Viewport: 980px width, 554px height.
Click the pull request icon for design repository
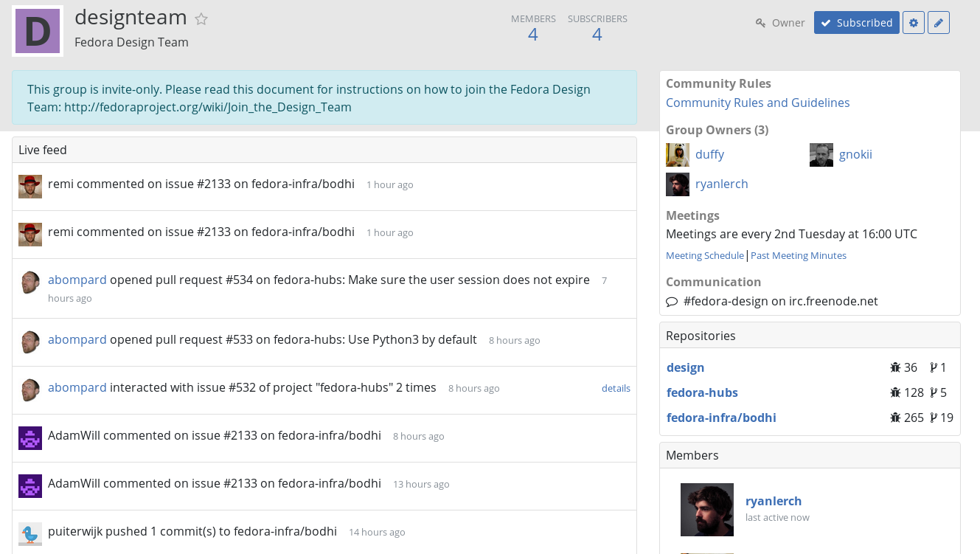(x=934, y=367)
